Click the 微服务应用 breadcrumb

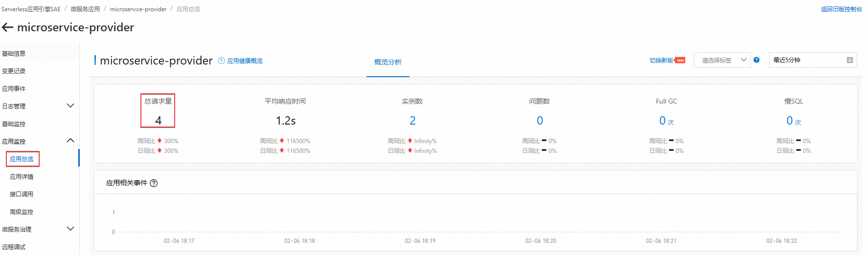85,9
